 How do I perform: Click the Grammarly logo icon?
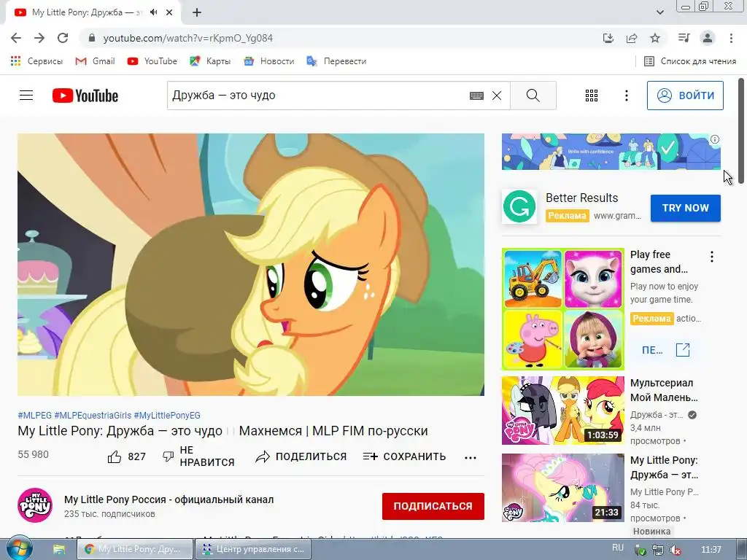point(519,206)
